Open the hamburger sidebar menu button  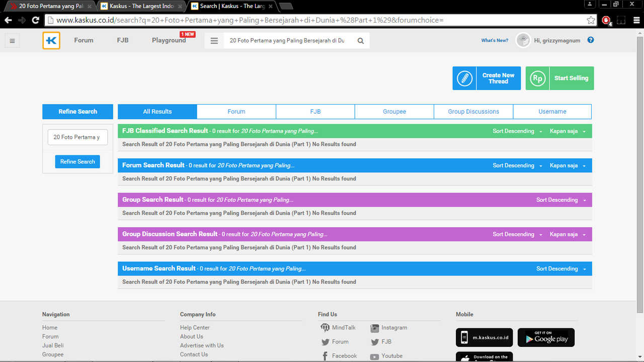[13, 41]
